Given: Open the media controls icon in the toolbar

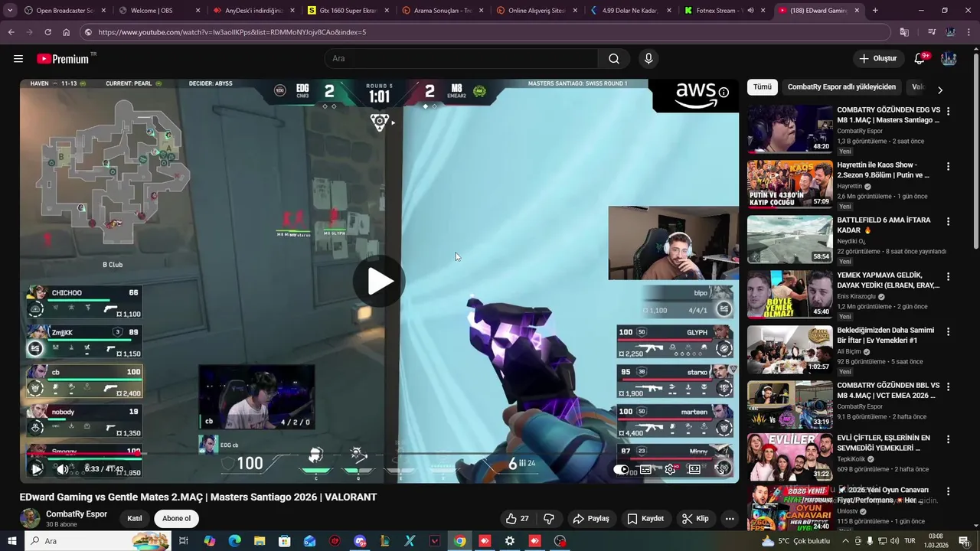Looking at the screenshot, I should pos(931,32).
